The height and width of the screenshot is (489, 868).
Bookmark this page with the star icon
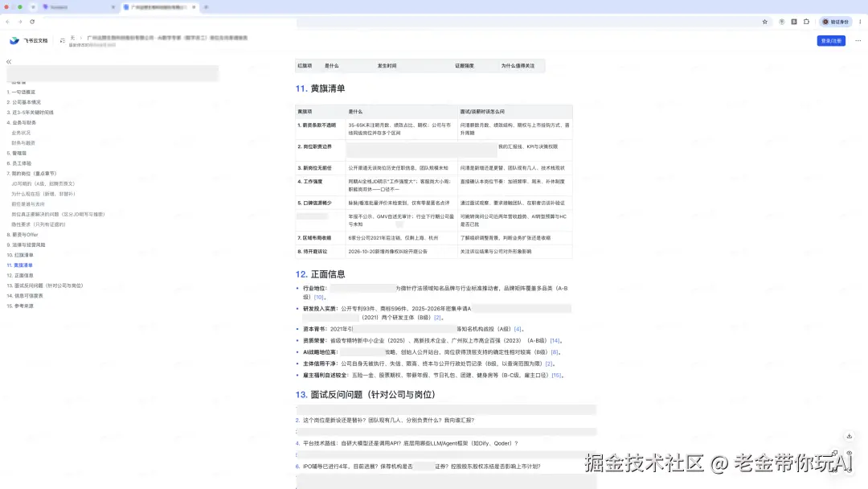(765, 22)
